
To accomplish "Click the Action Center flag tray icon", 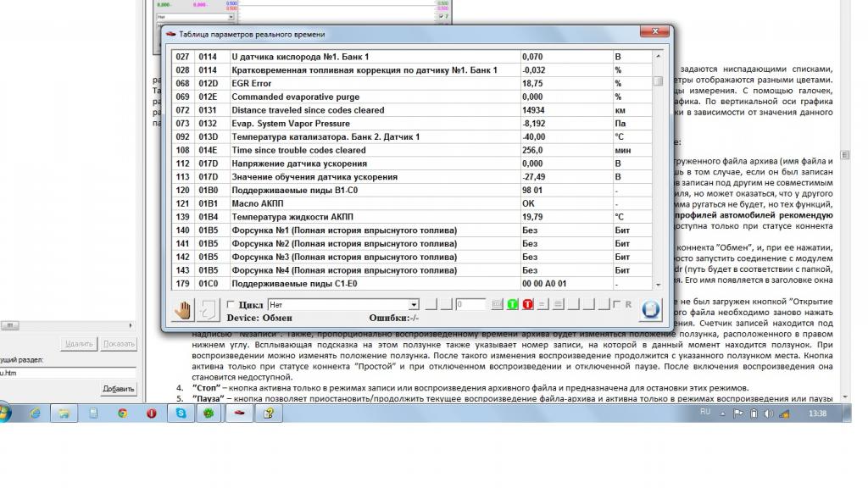I will tap(738, 413).
